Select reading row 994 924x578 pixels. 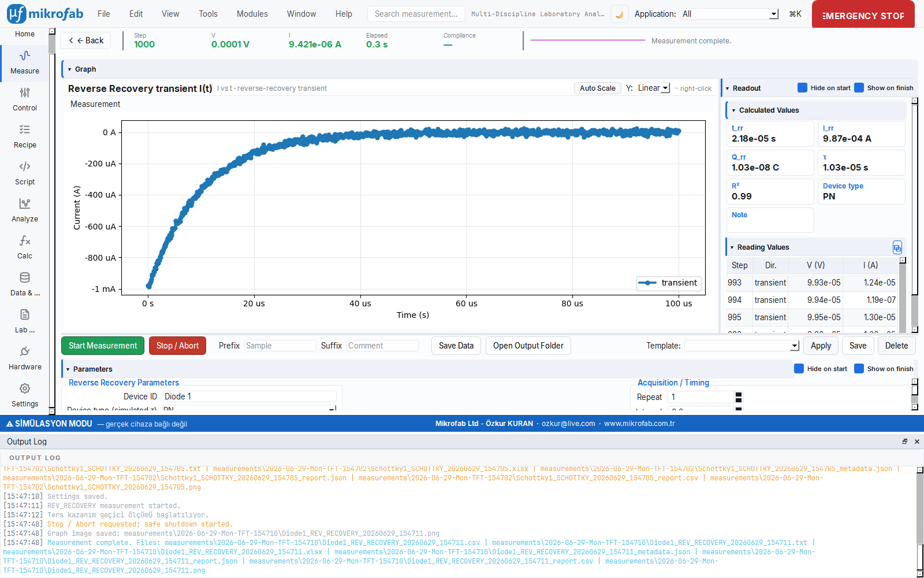[813, 300]
